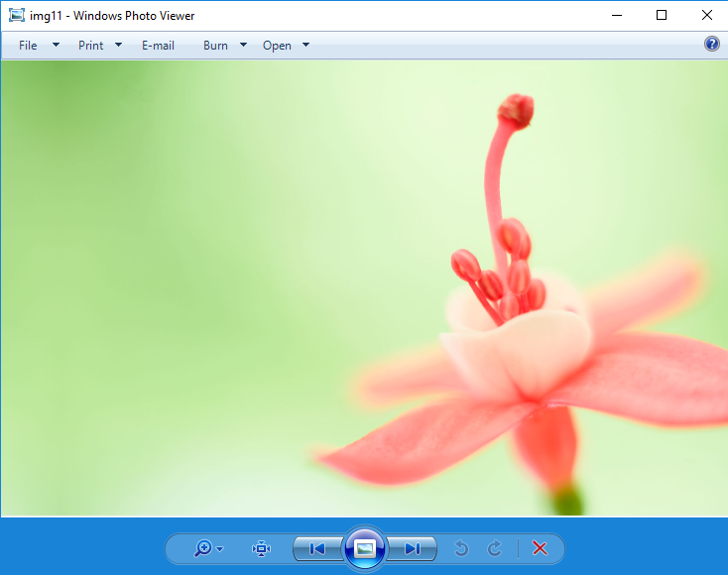728x575 pixels.
Task: Click the Photo Viewer title bar icon
Action: [x=16, y=15]
